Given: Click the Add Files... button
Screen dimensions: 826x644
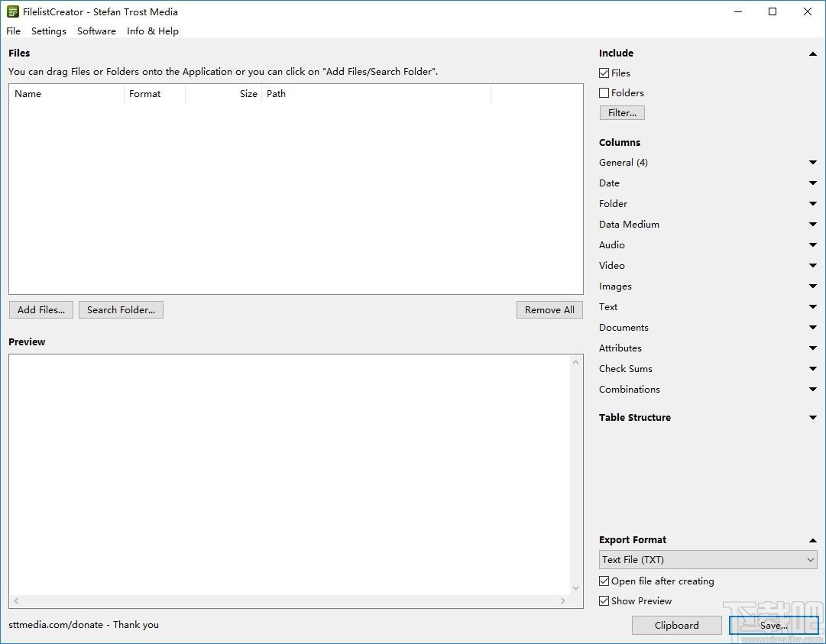Looking at the screenshot, I should click(41, 310).
